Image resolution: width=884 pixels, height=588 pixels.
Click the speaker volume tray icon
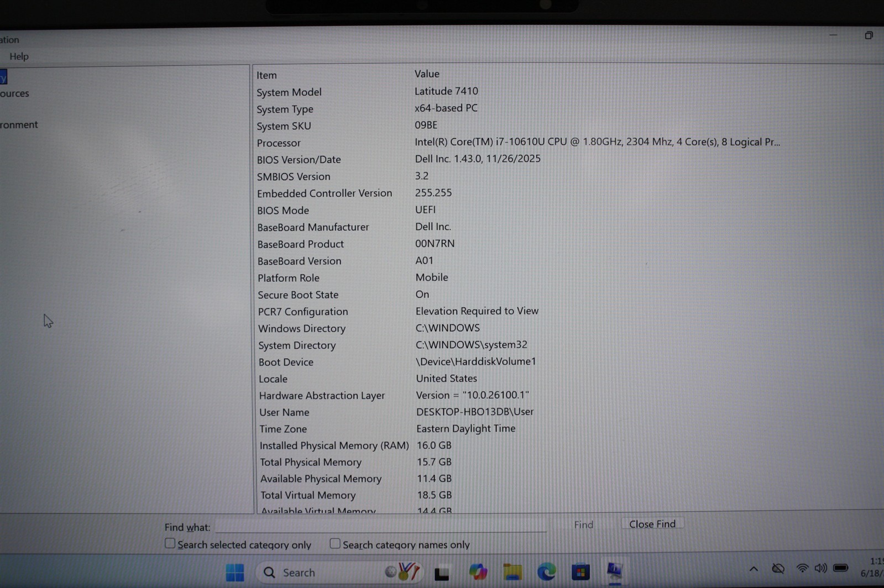pos(821,568)
